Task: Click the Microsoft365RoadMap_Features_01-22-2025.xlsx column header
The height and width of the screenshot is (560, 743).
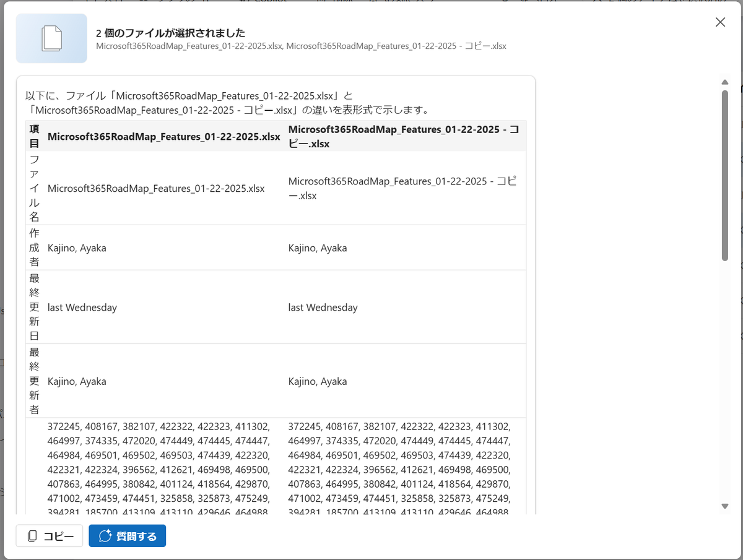Action: tap(163, 137)
